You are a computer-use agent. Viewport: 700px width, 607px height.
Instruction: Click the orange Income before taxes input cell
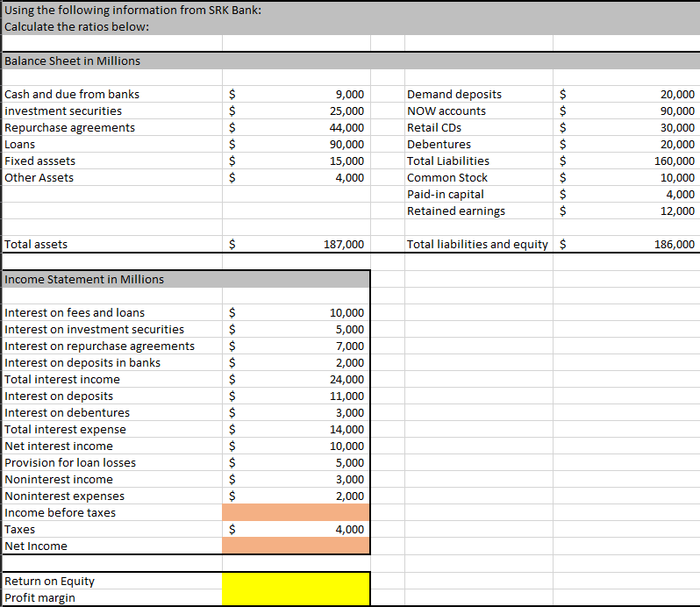(296, 512)
